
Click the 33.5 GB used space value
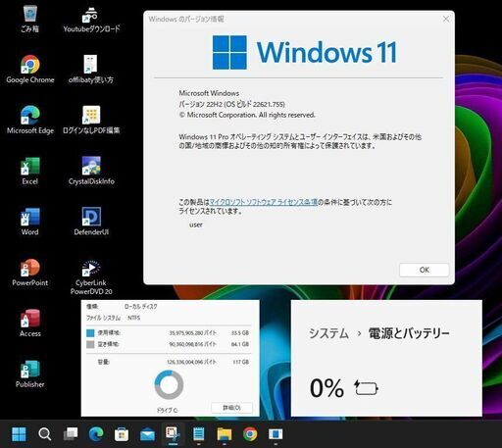tap(240, 333)
